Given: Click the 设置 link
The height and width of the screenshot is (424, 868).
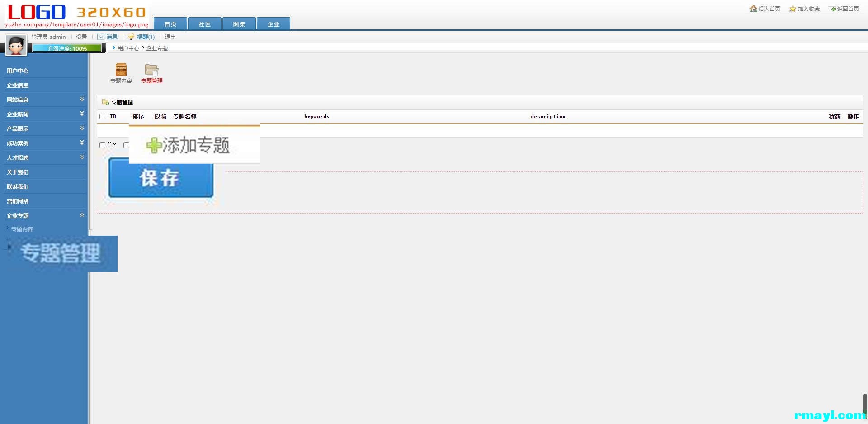Looking at the screenshot, I should click(x=81, y=37).
